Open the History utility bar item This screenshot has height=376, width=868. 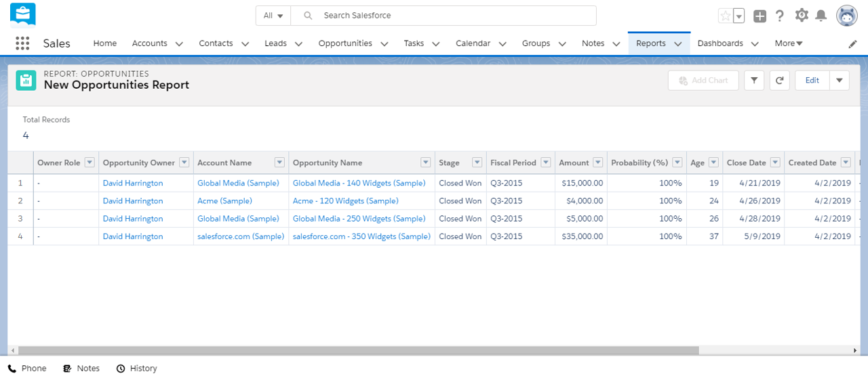[x=136, y=369]
